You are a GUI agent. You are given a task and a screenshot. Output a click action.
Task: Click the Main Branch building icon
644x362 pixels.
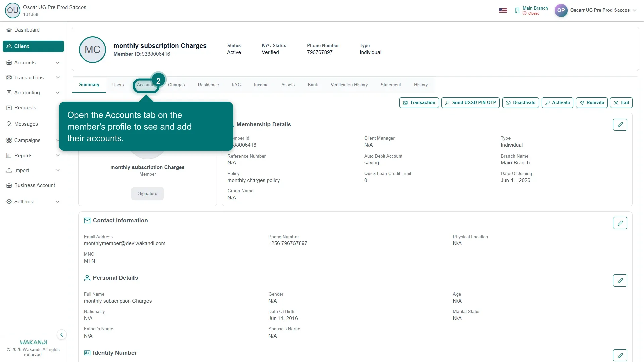[x=517, y=11]
